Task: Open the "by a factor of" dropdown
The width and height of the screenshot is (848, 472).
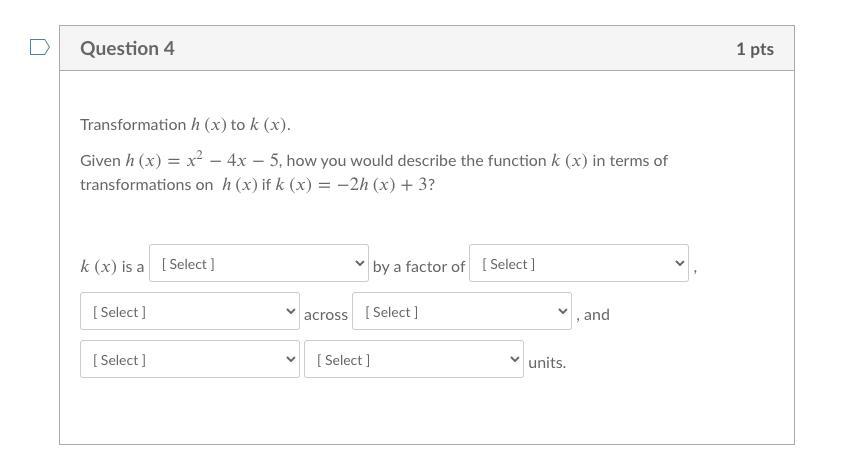Action: click(x=578, y=264)
